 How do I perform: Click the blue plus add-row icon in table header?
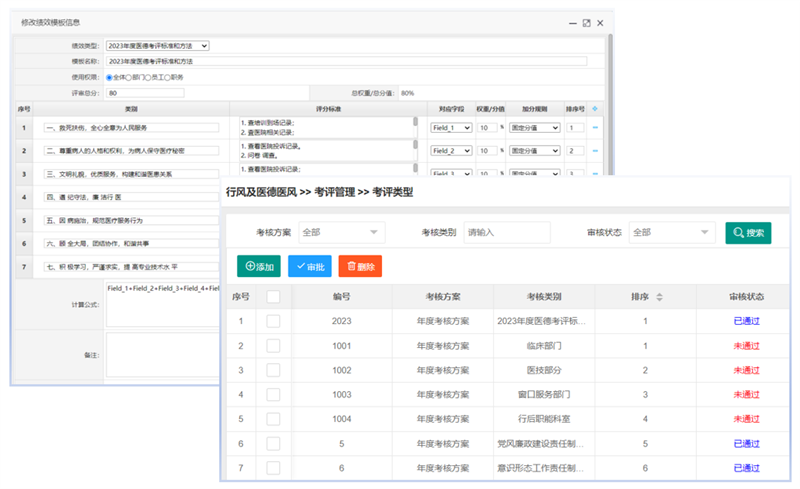[x=596, y=108]
